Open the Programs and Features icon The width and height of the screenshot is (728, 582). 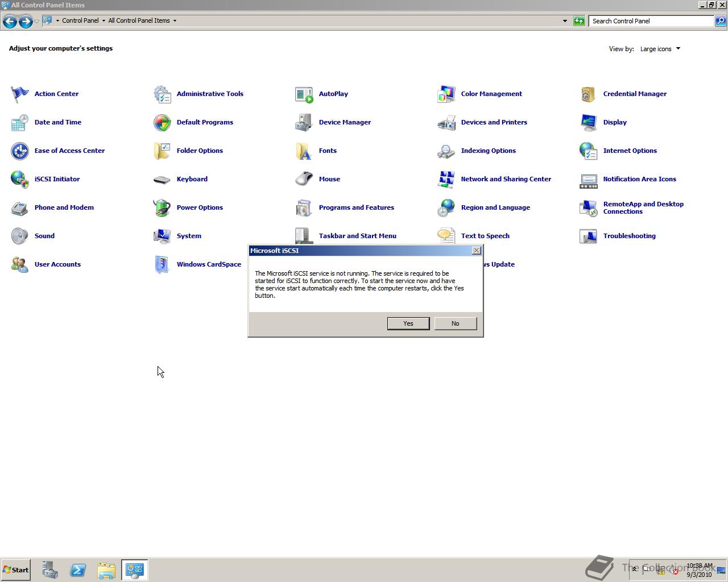(304, 208)
